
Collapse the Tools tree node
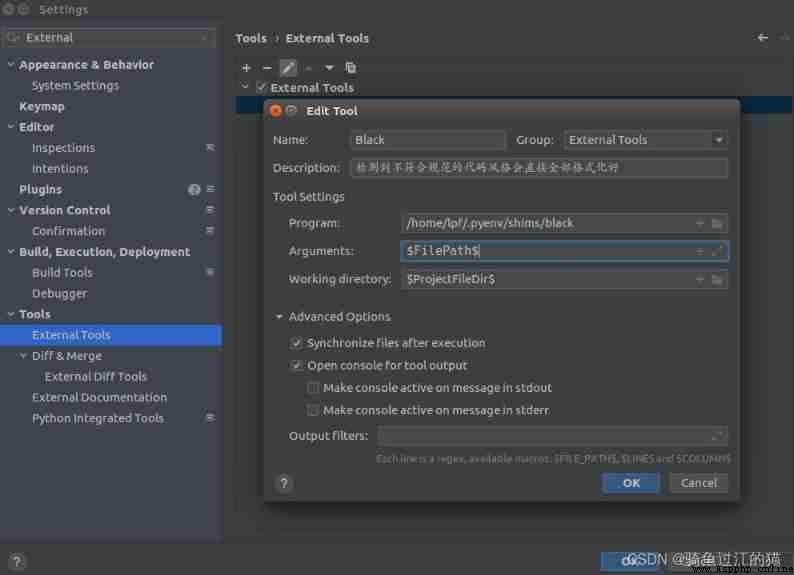(x=11, y=314)
